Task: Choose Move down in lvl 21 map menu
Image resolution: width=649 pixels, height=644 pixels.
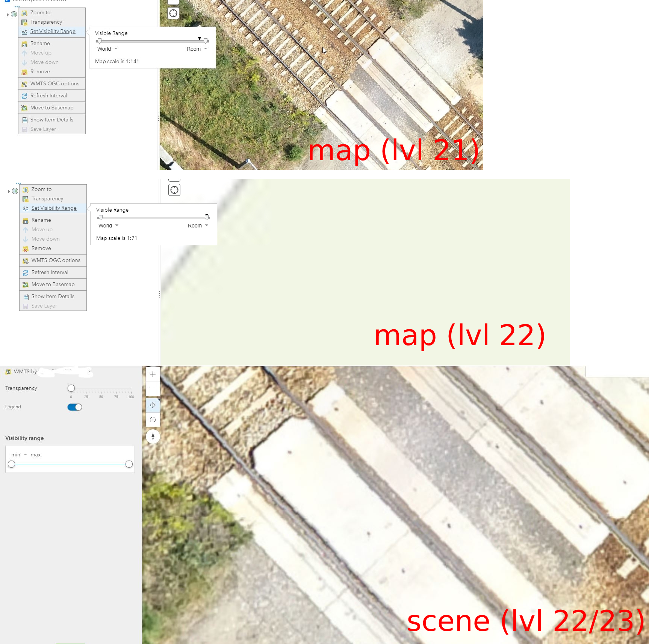Action: (x=44, y=62)
